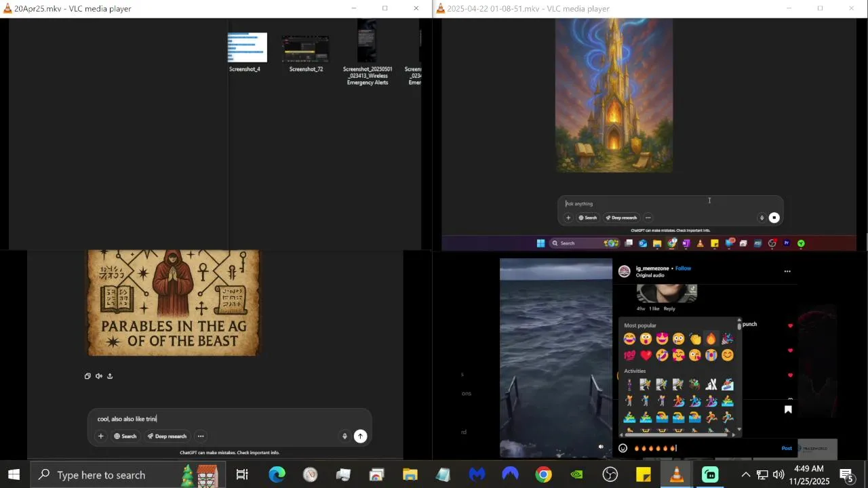This screenshot has width=868, height=488.
Task: Click the Parables in the Age of the Beast image
Action: [174, 302]
